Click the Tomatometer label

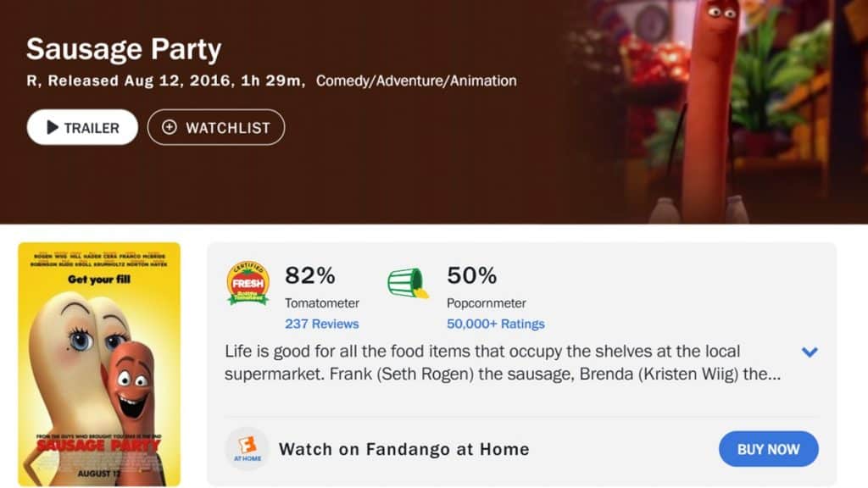[x=322, y=303]
